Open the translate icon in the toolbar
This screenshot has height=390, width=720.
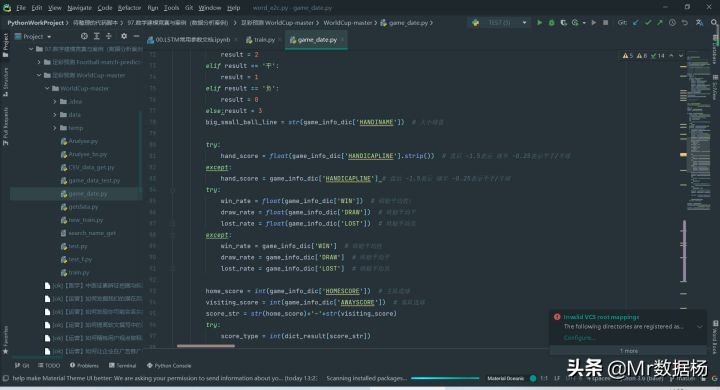tap(699, 23)
